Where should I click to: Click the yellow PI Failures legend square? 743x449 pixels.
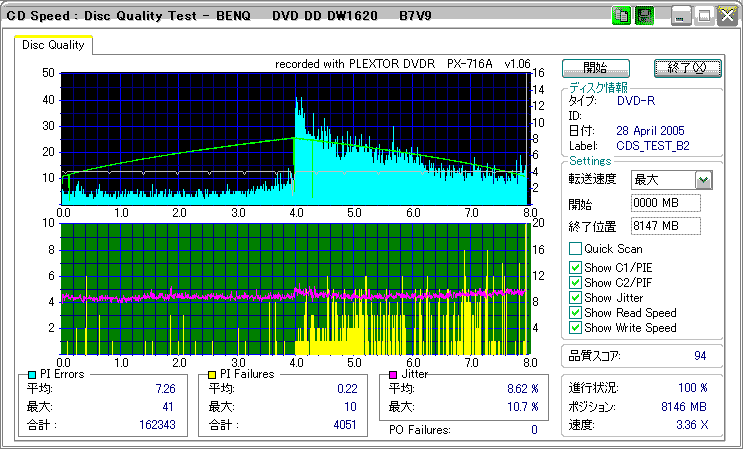213,374
